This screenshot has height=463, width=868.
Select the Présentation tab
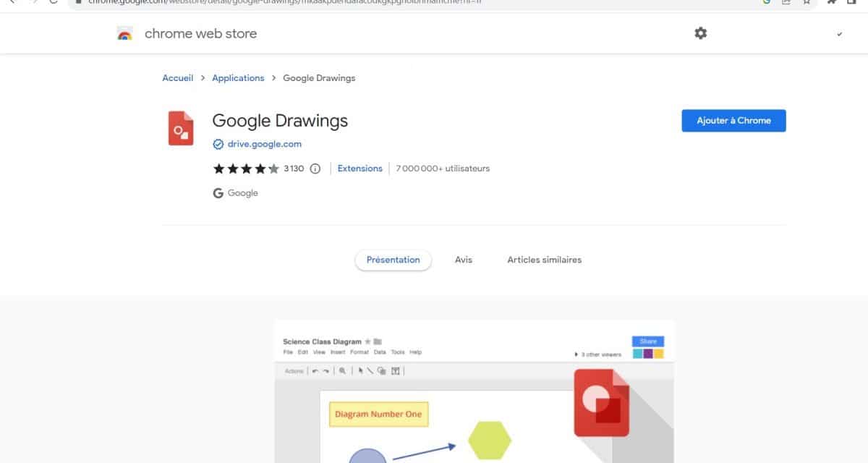[x=393, y=260]
